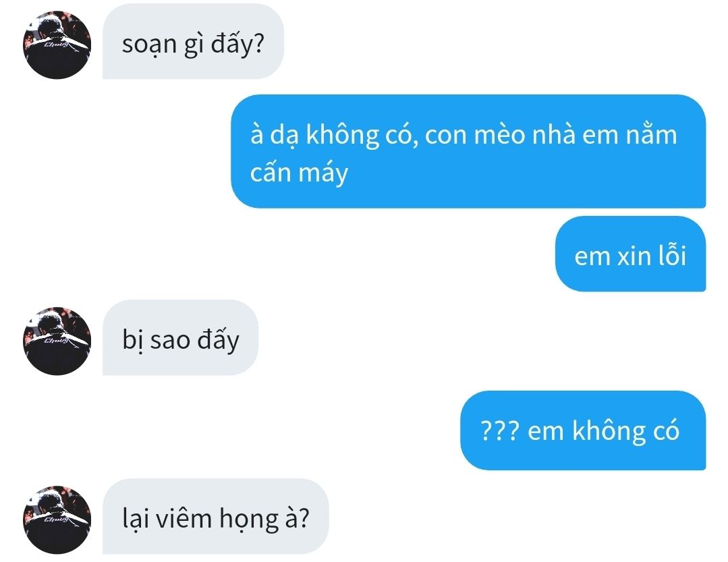Open the avatar beside "soạn gì đấy?"
The width and height of the screenshot is (728, 562).
pyautogui.click(x=57, y=45)
